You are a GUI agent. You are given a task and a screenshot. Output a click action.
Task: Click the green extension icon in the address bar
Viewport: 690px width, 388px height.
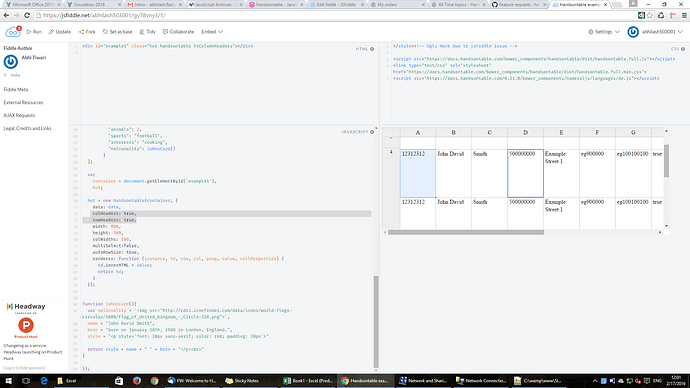[641, 15]
